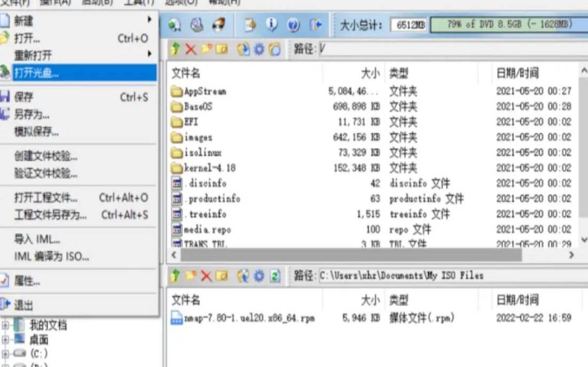Click the gear settings icon in ISO pane
Viewport: 588px width, 367px height.
pos(259,50)
